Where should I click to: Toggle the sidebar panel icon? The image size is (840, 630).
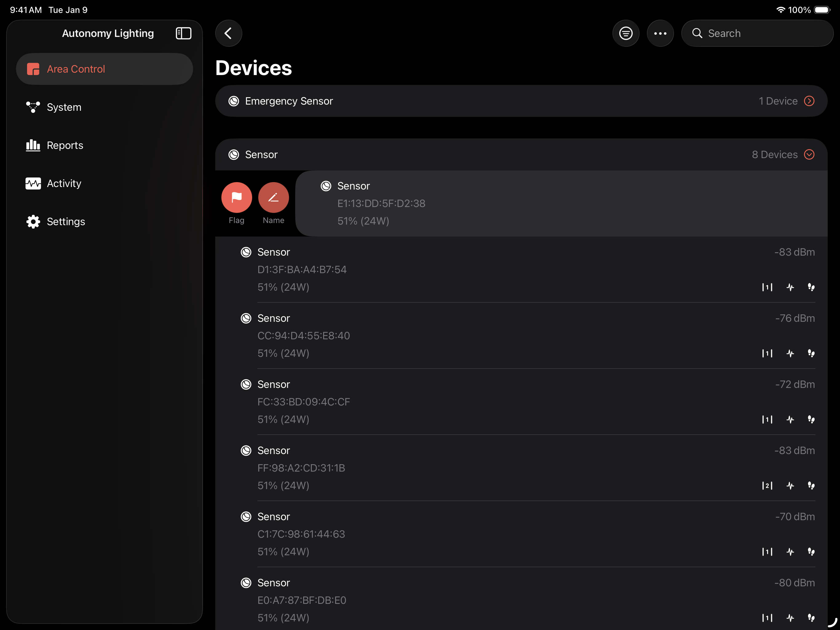coord(184,34)
